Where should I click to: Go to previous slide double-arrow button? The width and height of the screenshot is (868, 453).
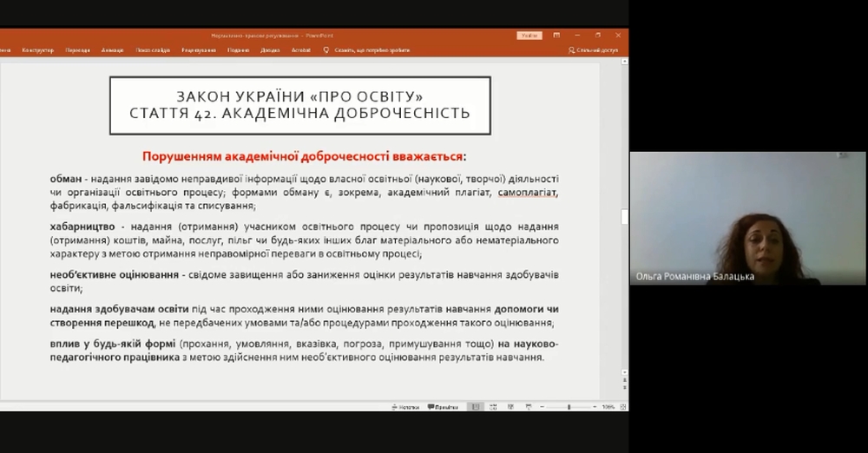point(624,380)
